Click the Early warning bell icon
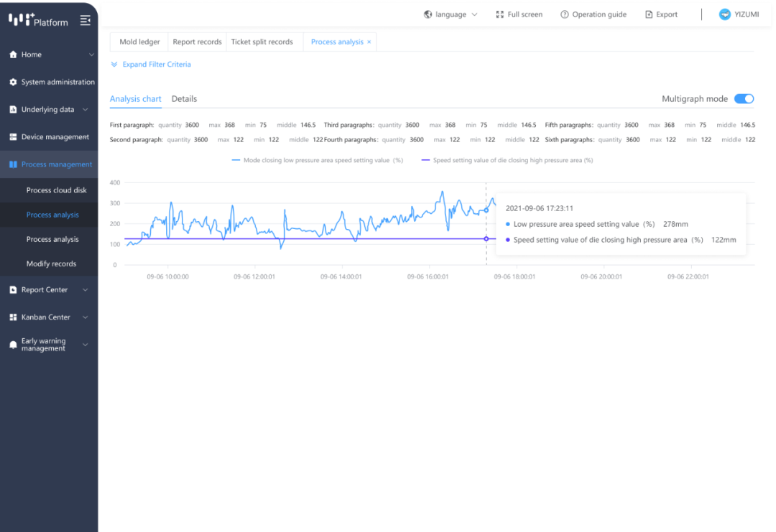This screenshot has width=776, height=532. (13, 345)
